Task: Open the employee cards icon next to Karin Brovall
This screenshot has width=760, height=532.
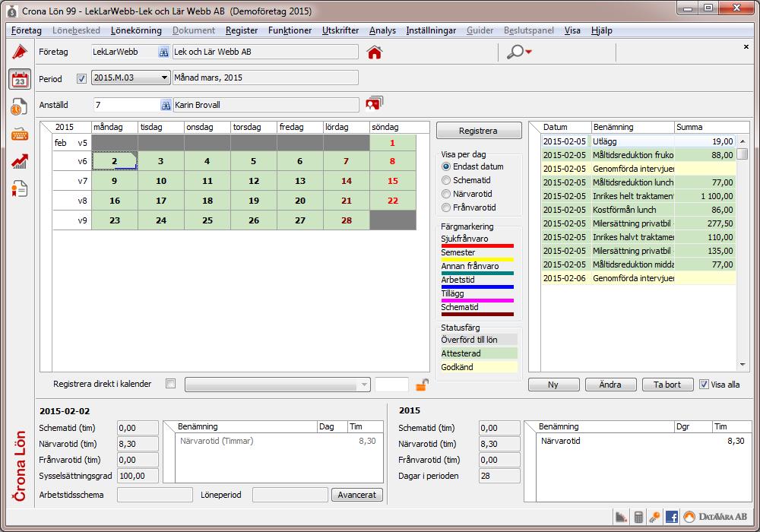Action: (x=374, y=103)
